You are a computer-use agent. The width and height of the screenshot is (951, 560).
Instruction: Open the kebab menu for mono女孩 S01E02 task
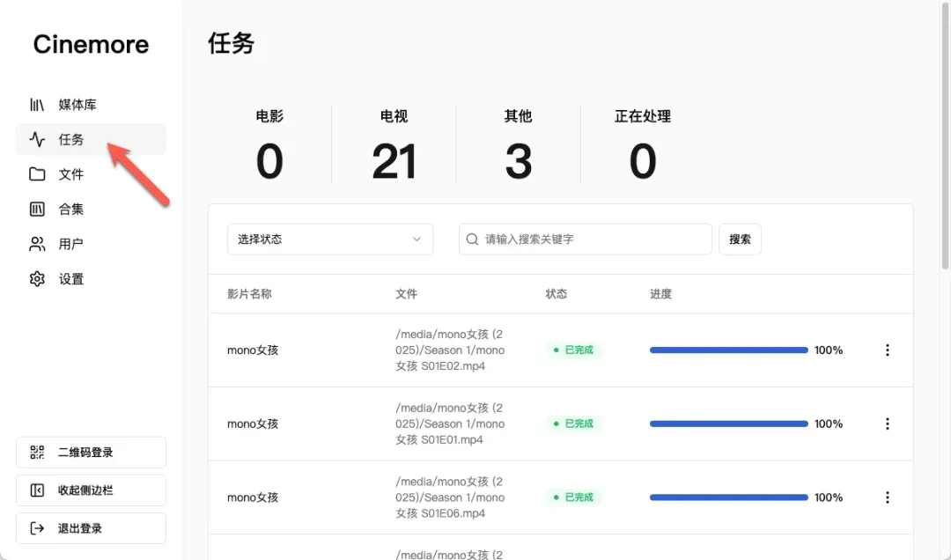pyautogui.click(x=888, y=350)
